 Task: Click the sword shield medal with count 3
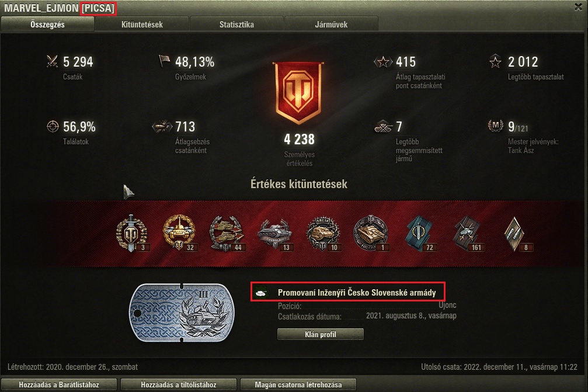[131, 233]
